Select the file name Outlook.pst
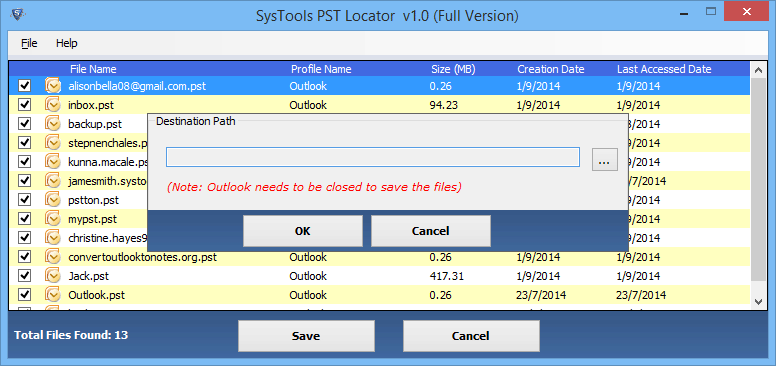 pyautogui.click(x=97, y=295)
